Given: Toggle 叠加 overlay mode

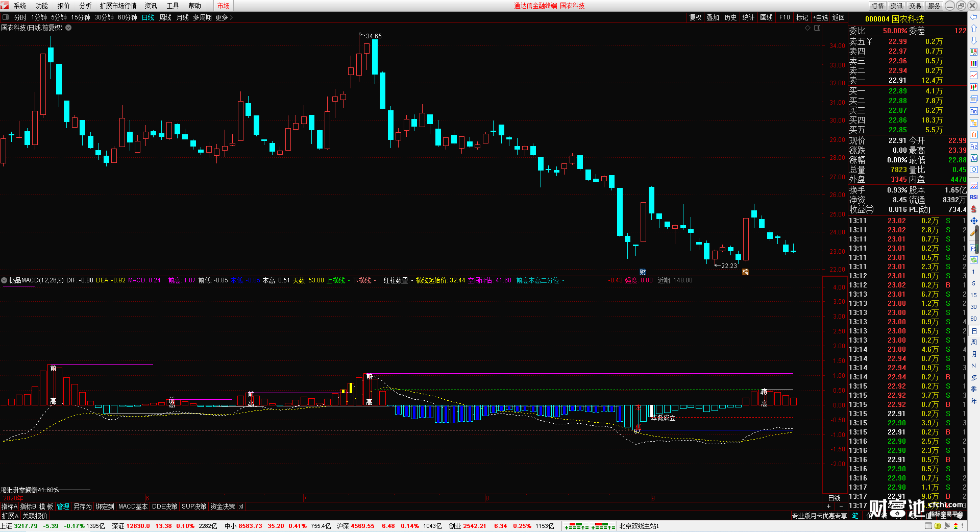Looking at the screenshot, I should [713, 17].
